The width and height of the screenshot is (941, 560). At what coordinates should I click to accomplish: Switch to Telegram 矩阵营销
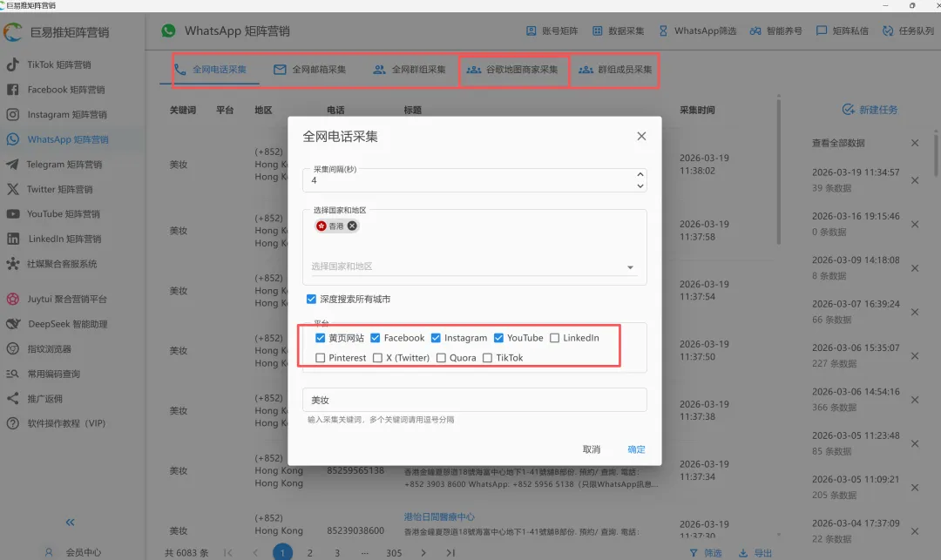click(x=65, y=164)
